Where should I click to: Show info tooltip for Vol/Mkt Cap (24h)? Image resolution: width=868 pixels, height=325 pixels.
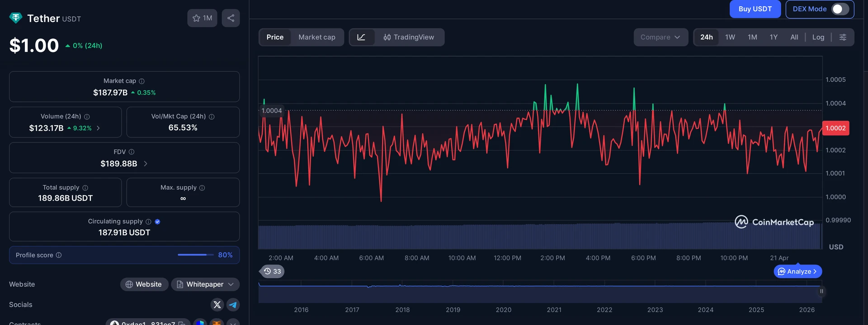pyautogui.click(x=212, y=117)
